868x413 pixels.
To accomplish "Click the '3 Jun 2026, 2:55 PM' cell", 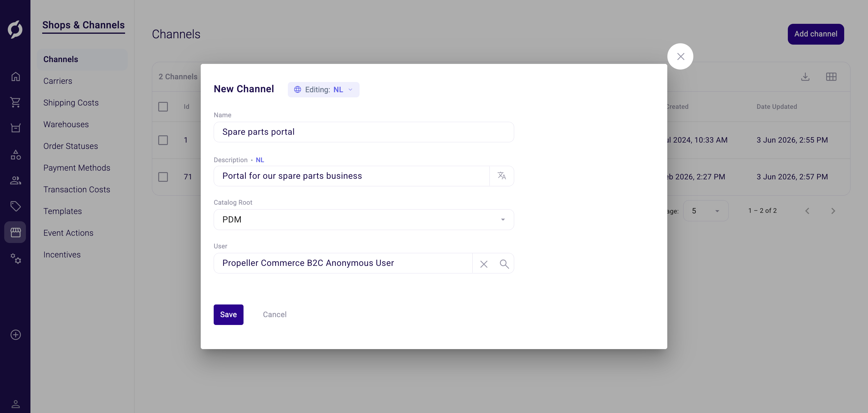I will (x=792, y=140).
